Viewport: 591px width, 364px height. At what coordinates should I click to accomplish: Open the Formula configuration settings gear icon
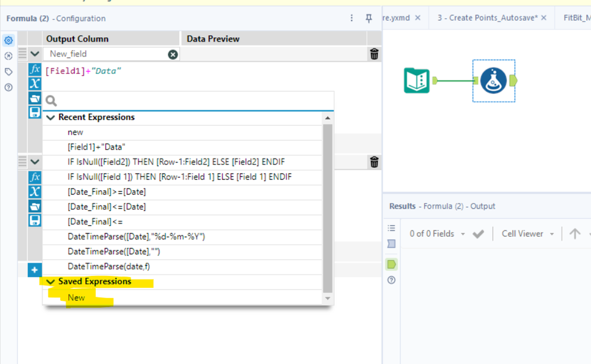(8, 40)
